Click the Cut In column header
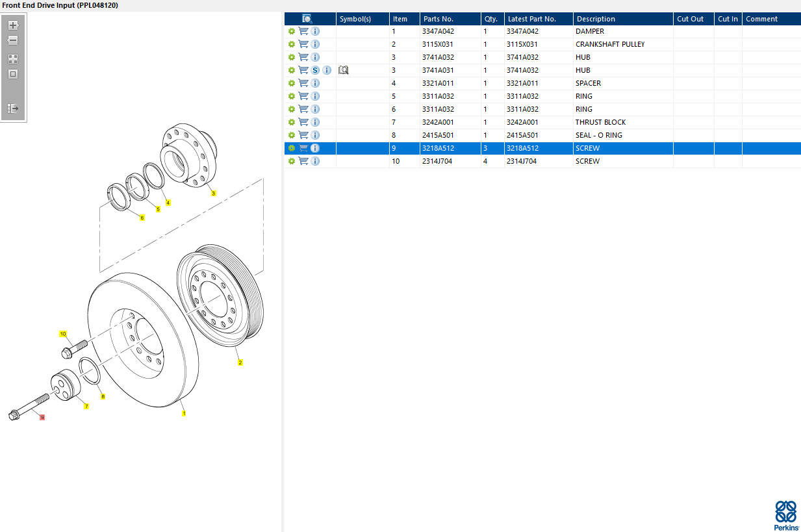The height and width of the screenshot is (532, 801). pyautogui.click(x=728, y=19)
